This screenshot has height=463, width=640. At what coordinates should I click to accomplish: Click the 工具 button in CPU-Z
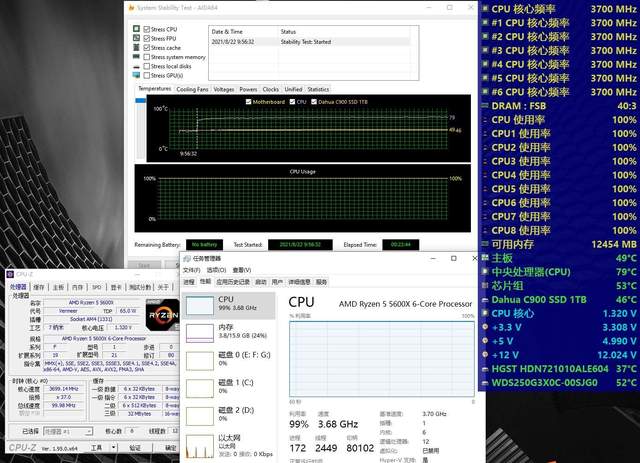click(x=97, y=447)
